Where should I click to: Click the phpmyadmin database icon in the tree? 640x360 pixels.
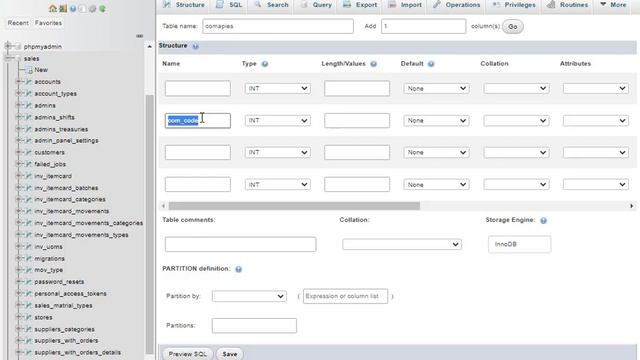click(18, 47)
